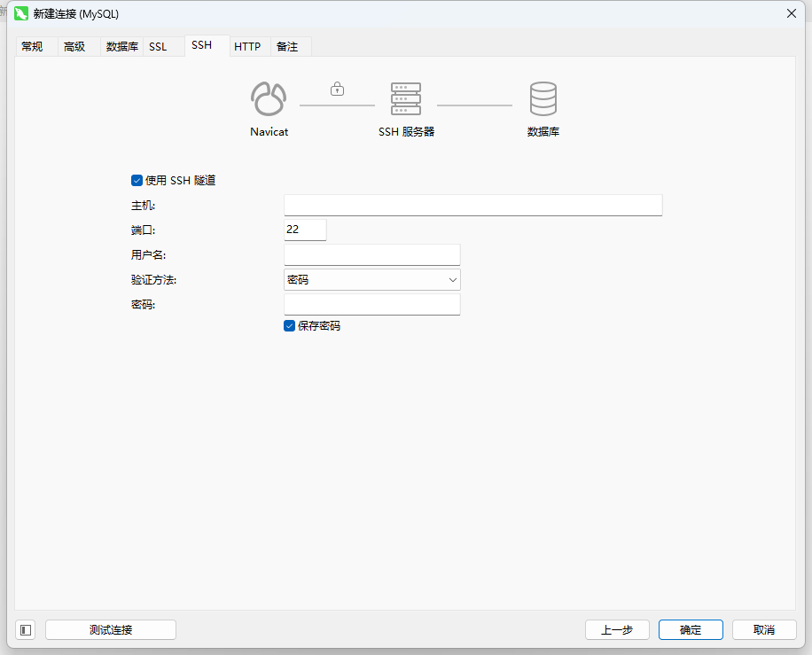The image size is (812, 655).
Task: Cancel with the 取消 button
Action: tap(764, 629)
